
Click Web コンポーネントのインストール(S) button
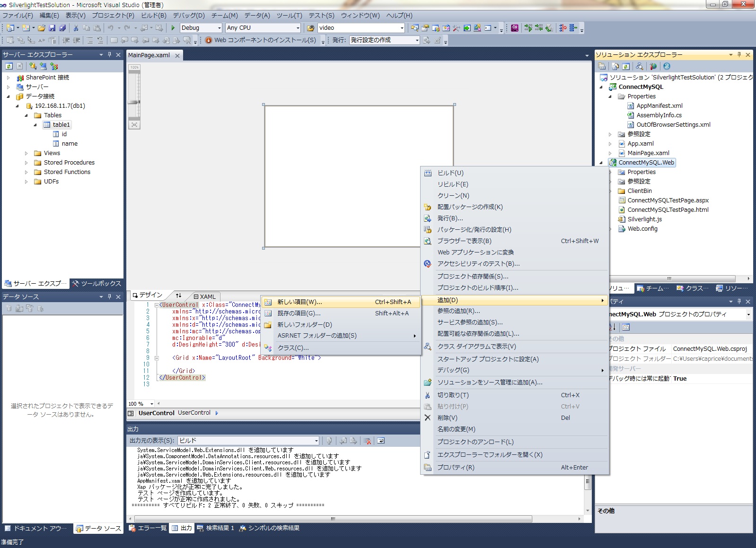coord(261,40)
